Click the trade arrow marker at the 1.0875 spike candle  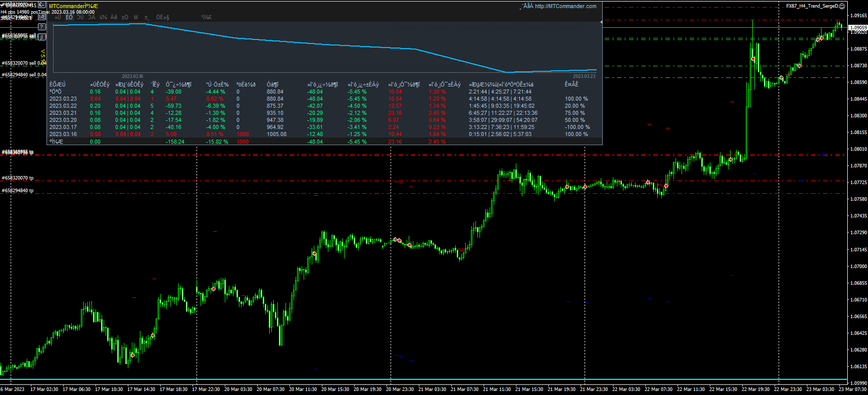(x=753, y=59)
